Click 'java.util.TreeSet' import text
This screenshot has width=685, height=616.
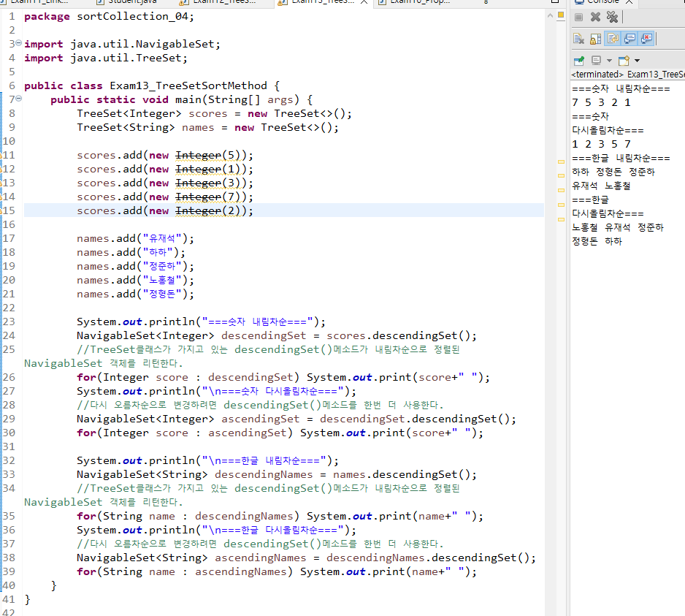click(x=126, y=58)
